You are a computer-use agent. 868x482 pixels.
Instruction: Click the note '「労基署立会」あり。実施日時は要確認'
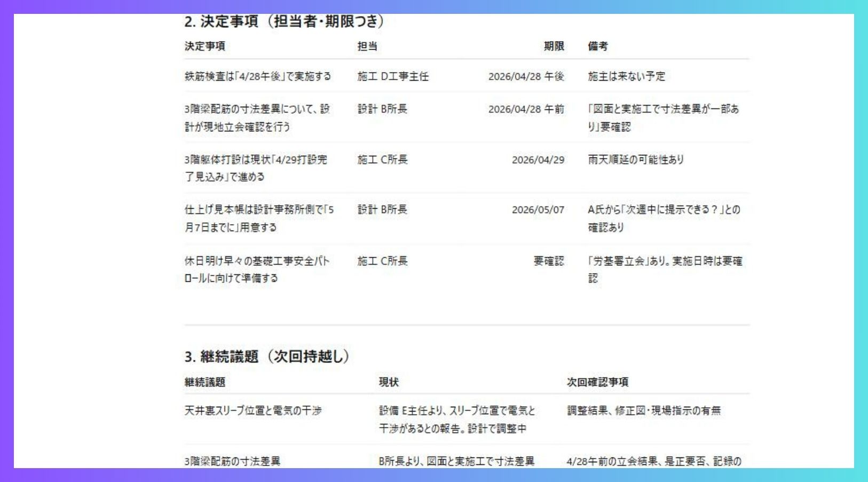(x=665, y=270)
